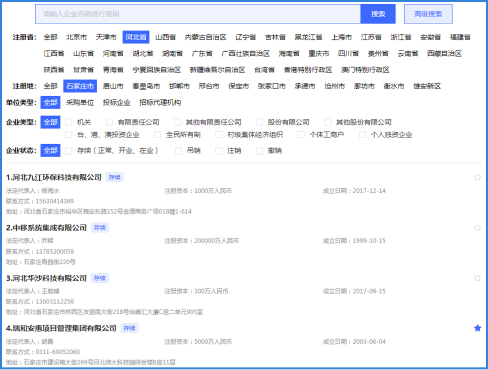
Task: Open 高级搜索 advanced search
Action: click(428, 14)
